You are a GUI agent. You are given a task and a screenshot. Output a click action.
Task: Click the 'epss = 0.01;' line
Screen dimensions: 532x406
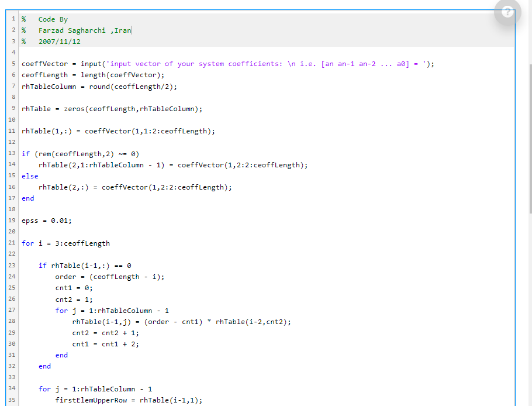coord(47,221)
